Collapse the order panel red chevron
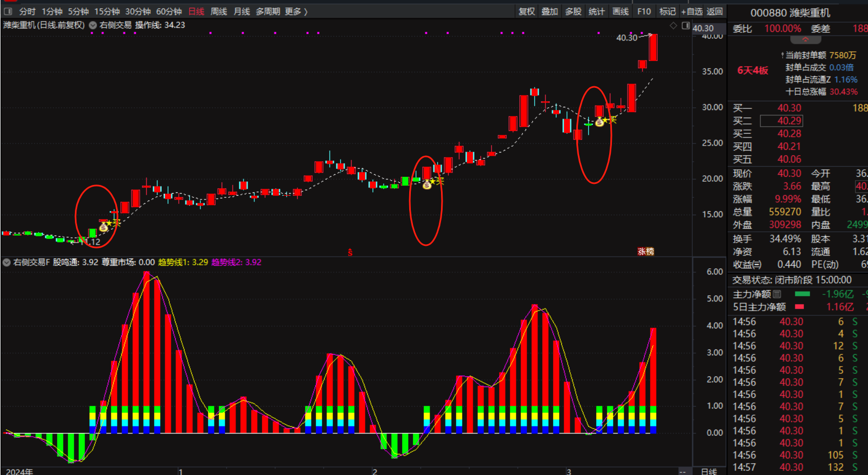The width and height of the screenshot is (868, 475). (805, 40)
